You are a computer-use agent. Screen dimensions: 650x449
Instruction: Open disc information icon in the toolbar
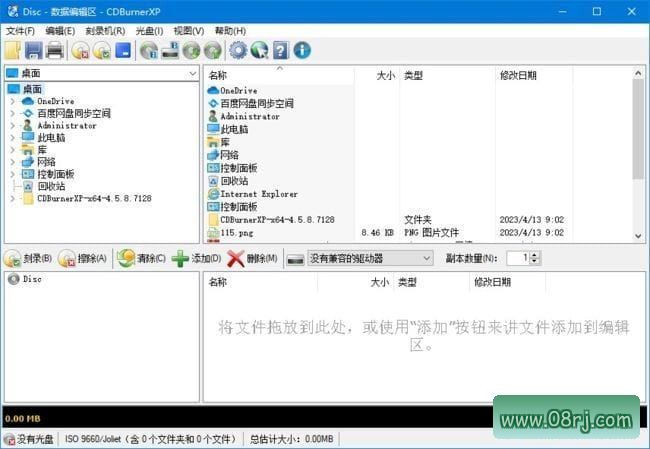(149, 51)
